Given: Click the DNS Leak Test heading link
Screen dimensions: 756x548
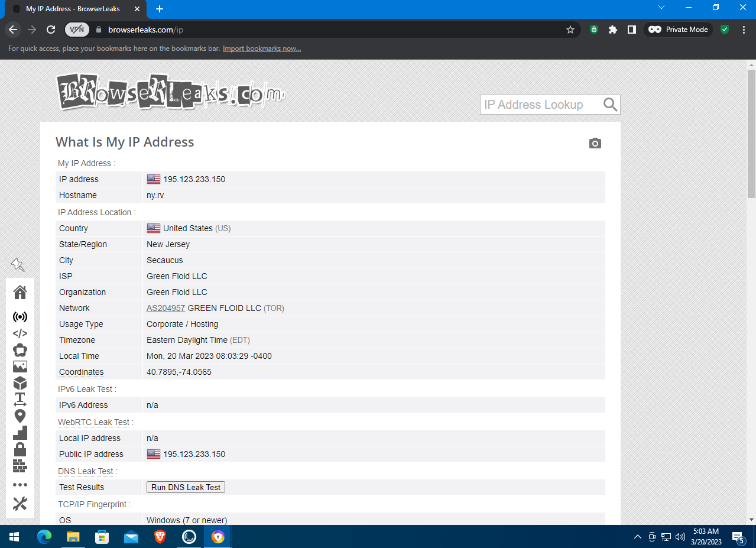Looking at the screenshot, I should (86, 471).
